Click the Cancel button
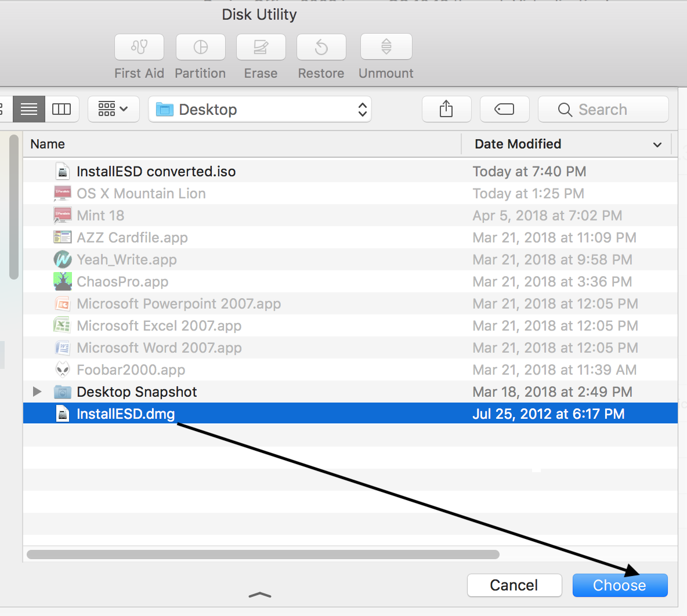This screenshot has width=687, height=616. point(514,585)
